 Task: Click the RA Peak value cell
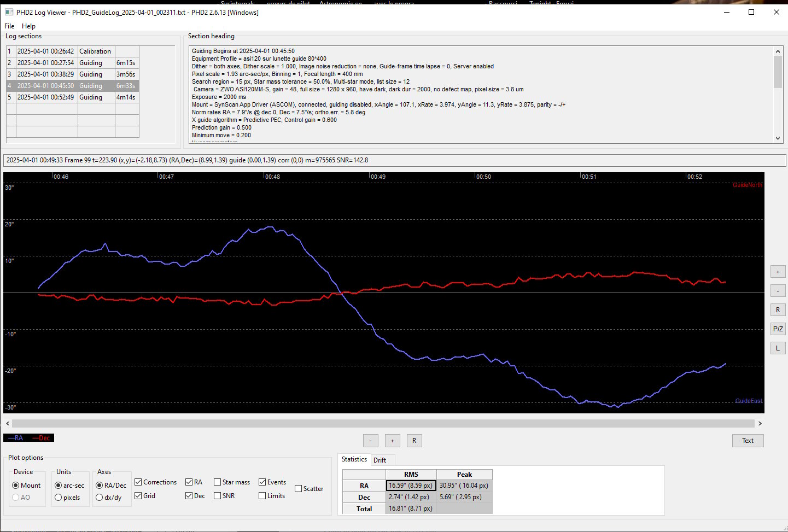[464, 486]
